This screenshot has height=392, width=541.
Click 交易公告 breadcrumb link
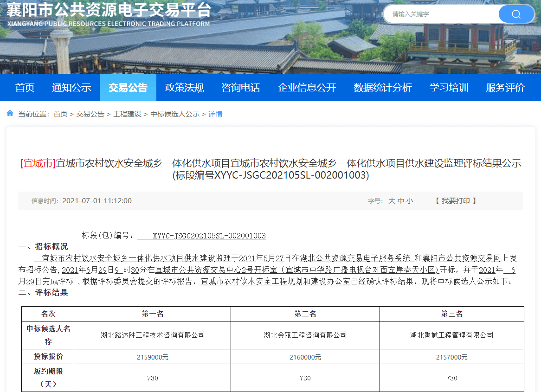[90, 114]
